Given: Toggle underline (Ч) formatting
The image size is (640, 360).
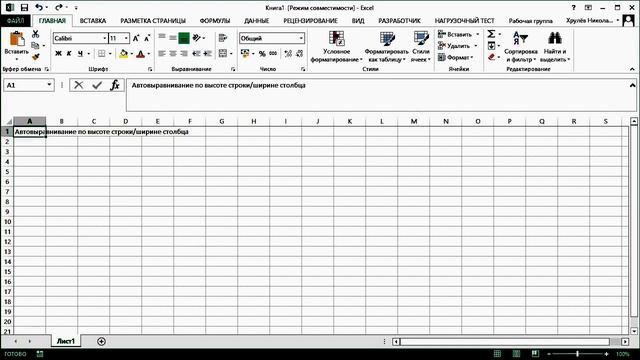Looking at the screenshot, I should (x=80, y=53).
